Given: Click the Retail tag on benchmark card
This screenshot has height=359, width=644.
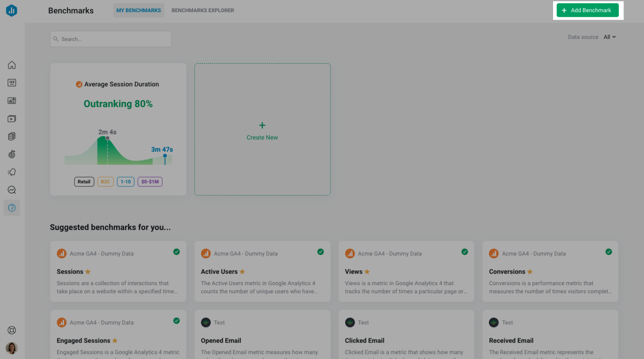Looking at the screenshot, I should coord(84,182).
